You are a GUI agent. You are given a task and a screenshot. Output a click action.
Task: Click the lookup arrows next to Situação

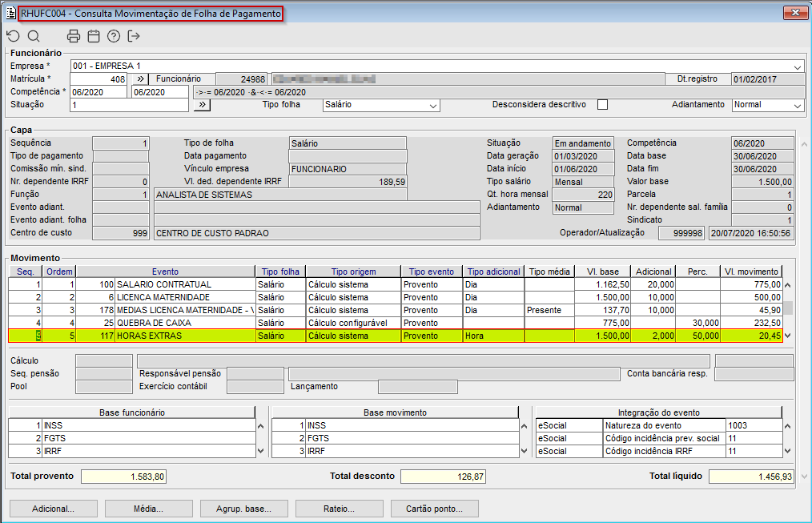coord(200,105)
